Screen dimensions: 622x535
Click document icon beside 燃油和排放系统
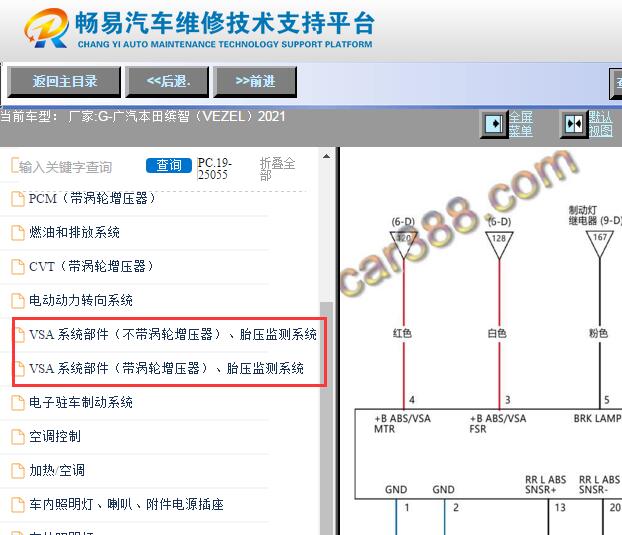pyautogui.click(x=17, y=233)
